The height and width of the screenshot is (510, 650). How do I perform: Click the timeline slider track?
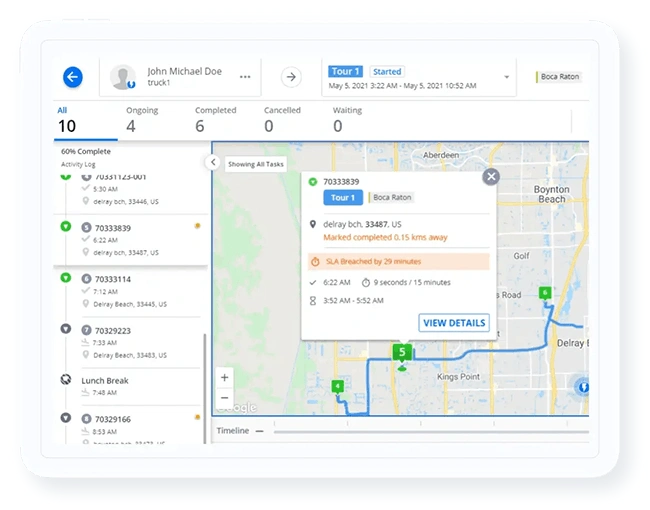[x=431, y=432]
